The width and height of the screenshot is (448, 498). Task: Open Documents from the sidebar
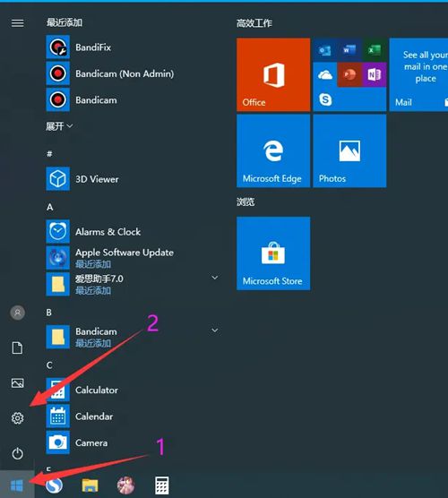(x=18, y=348)
